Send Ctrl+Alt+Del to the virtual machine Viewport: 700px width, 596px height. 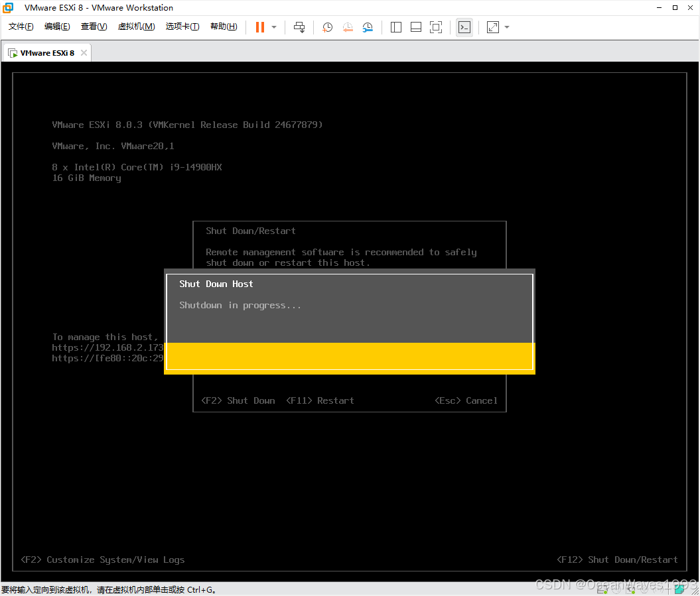(x=299, y=27)
